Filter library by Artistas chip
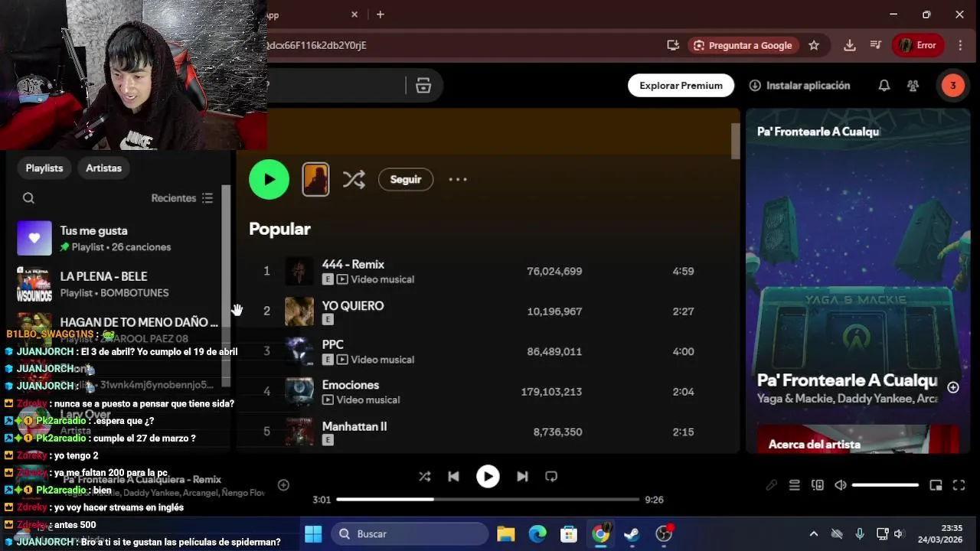Image resolution: width=980 pixels, height=551 pixels. [103, 168]
